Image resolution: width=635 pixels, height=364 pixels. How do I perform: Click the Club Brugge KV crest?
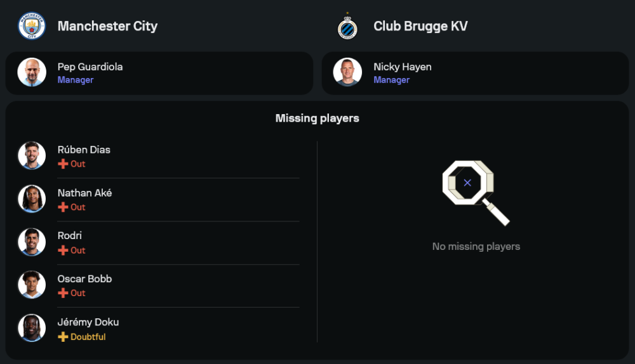pos(347,27)
